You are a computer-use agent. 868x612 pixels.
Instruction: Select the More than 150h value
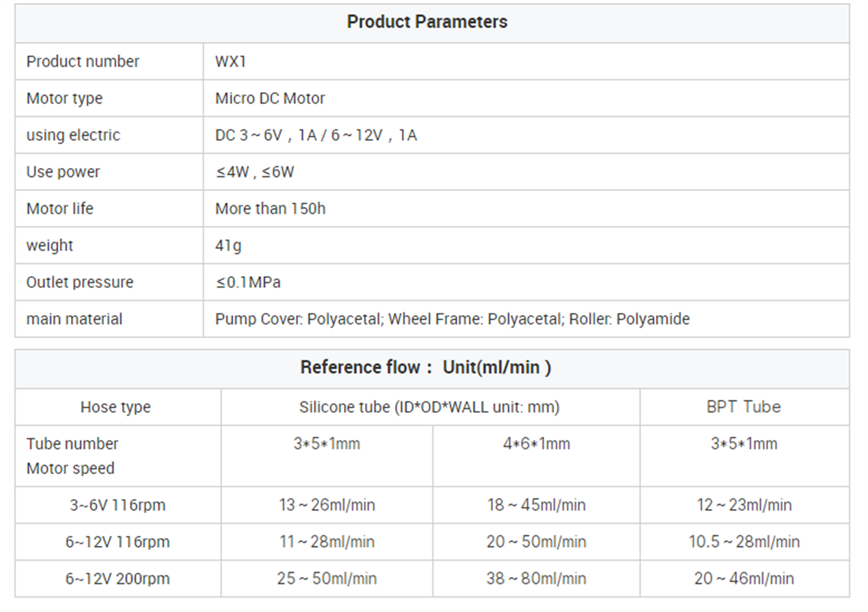pyautogui.click(x=270, y=208)
